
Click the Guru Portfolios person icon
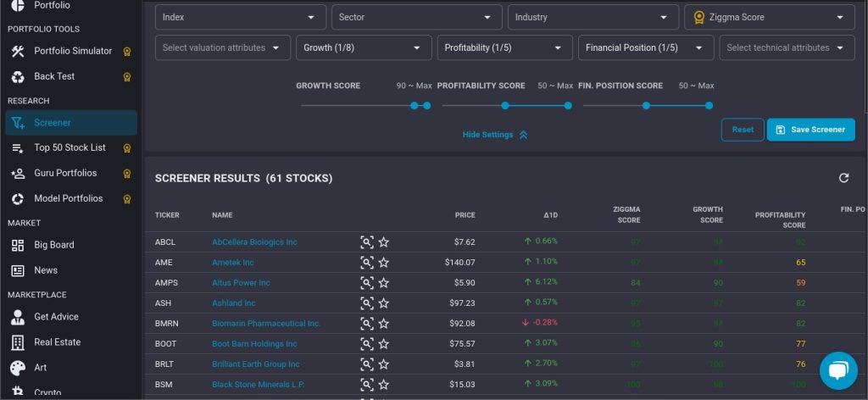[x=18, y=173]
